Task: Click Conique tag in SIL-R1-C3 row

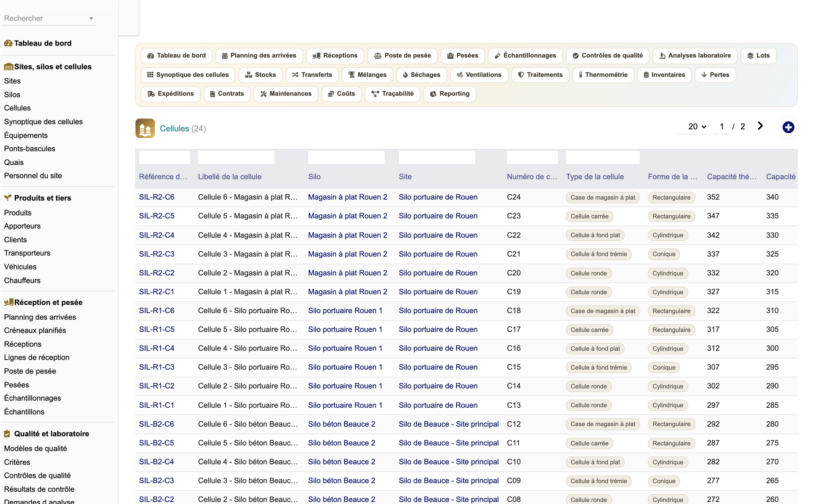Action: [x=664, y=368]
